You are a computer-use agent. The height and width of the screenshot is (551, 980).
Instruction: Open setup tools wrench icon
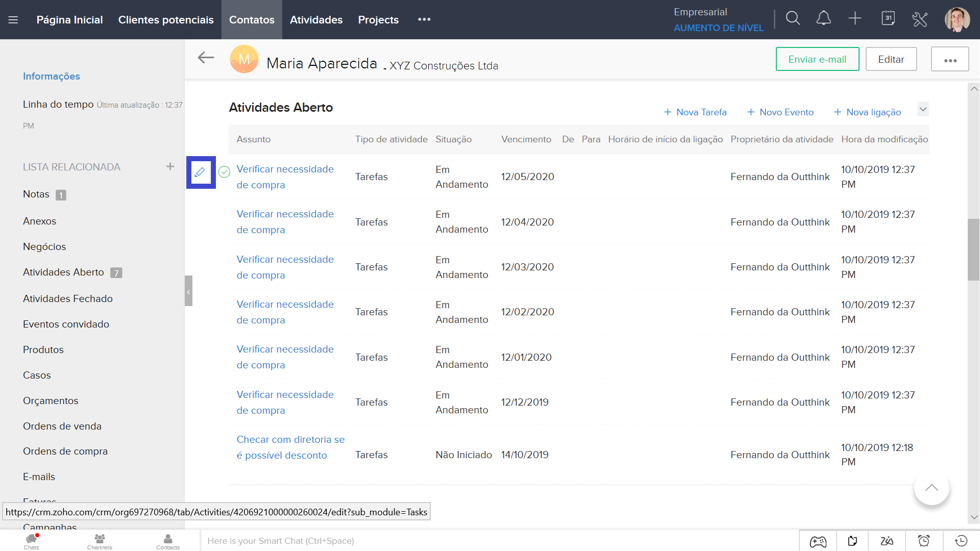click(x=920, y=19)
